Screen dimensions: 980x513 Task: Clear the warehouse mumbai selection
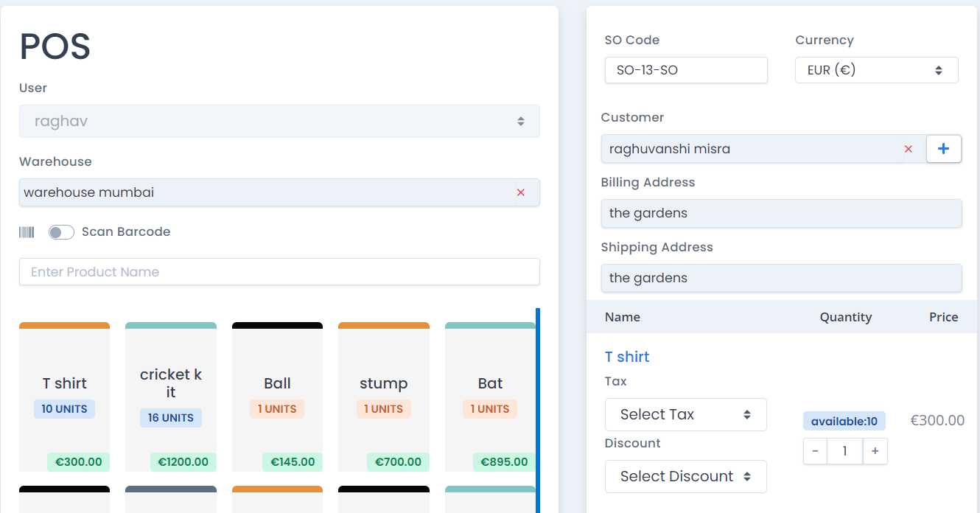click(x=521, y=192)
